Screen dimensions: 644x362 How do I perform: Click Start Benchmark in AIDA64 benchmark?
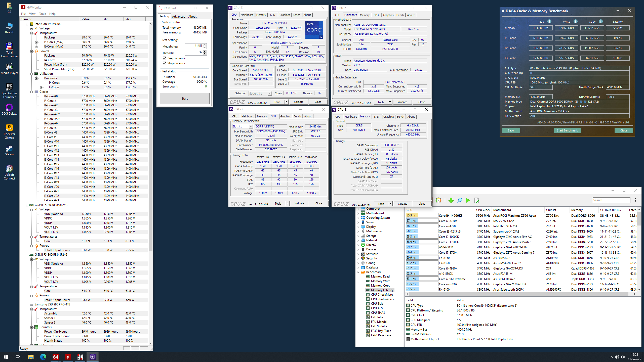567,130
